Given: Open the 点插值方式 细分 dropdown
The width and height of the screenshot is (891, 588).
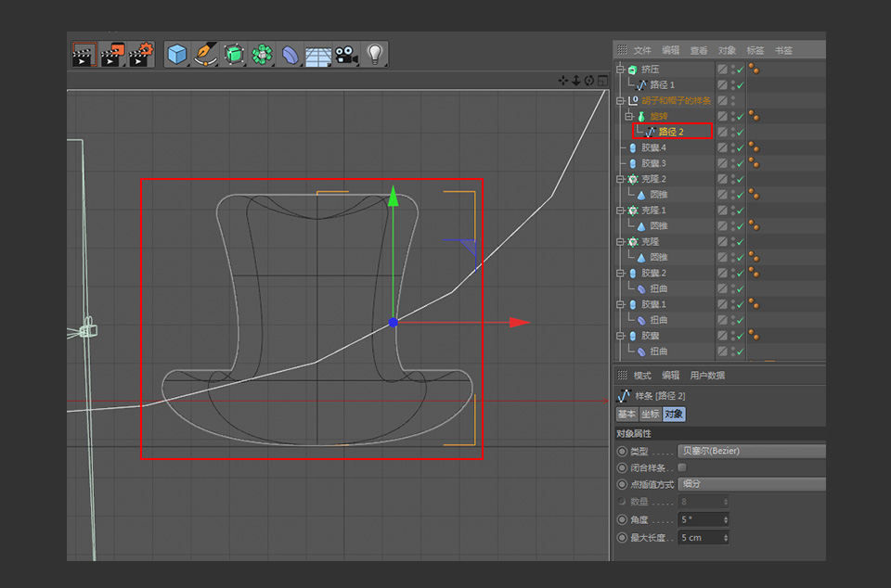Looking at the screenshot, I should pyautogui.click(x=752, y=484).
